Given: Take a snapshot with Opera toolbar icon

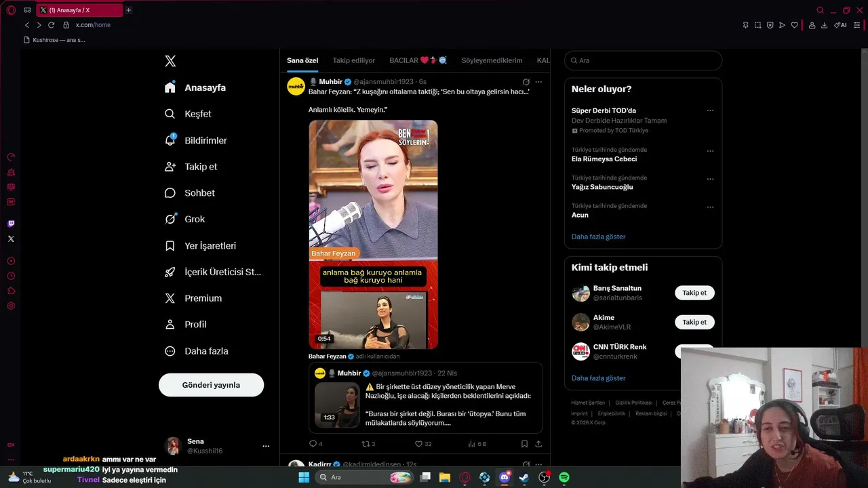Looking at the screenshot, I should point(757,25).
